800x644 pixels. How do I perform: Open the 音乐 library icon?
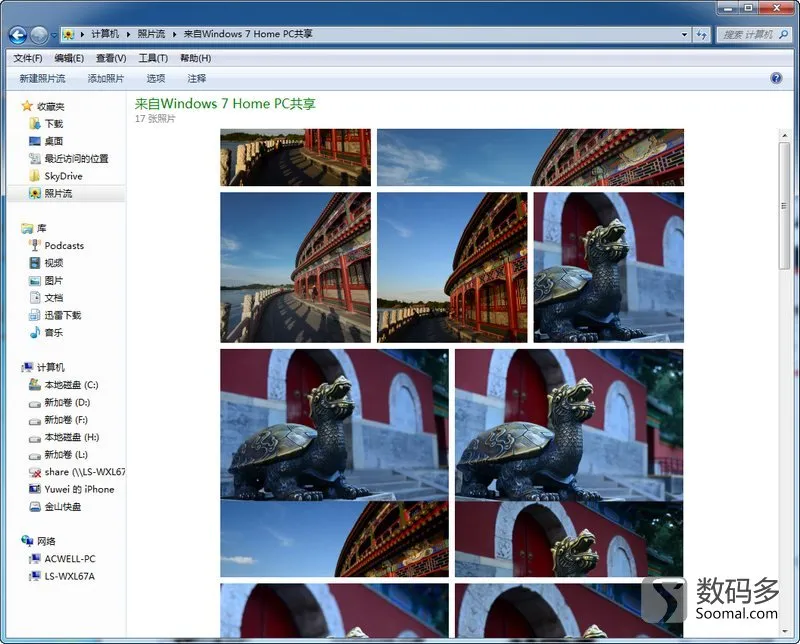35,332
